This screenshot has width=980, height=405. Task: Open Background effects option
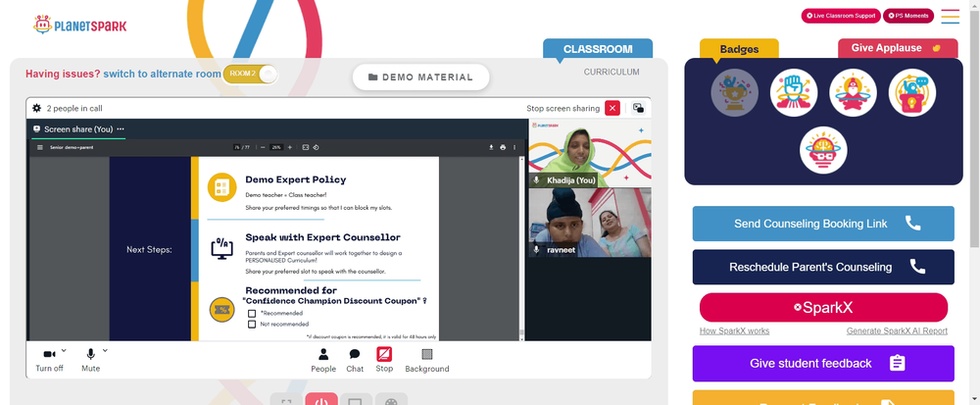click(427, 361)
